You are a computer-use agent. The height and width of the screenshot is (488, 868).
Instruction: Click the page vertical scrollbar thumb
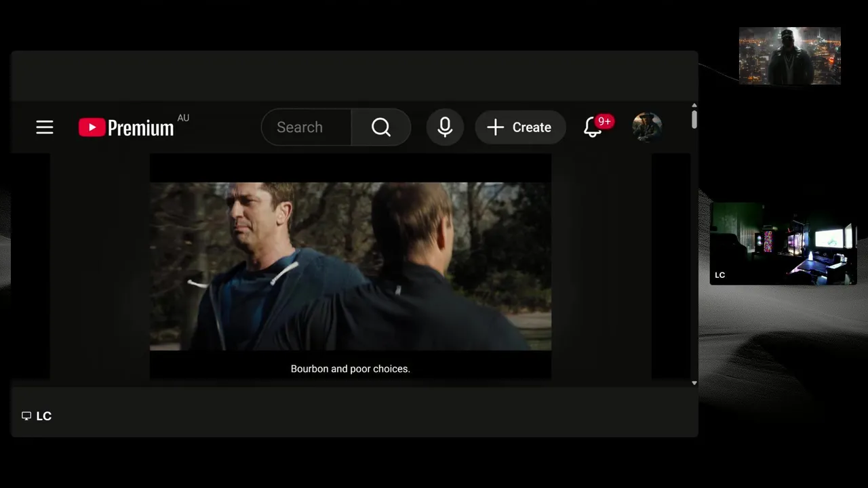pyautogui.click(x=694, y=119)
